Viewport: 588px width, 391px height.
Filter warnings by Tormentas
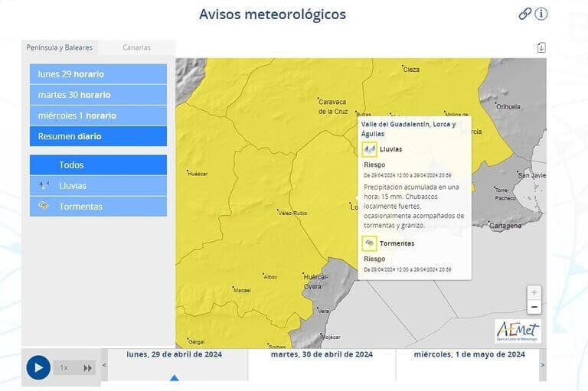(x=98, y=206)
